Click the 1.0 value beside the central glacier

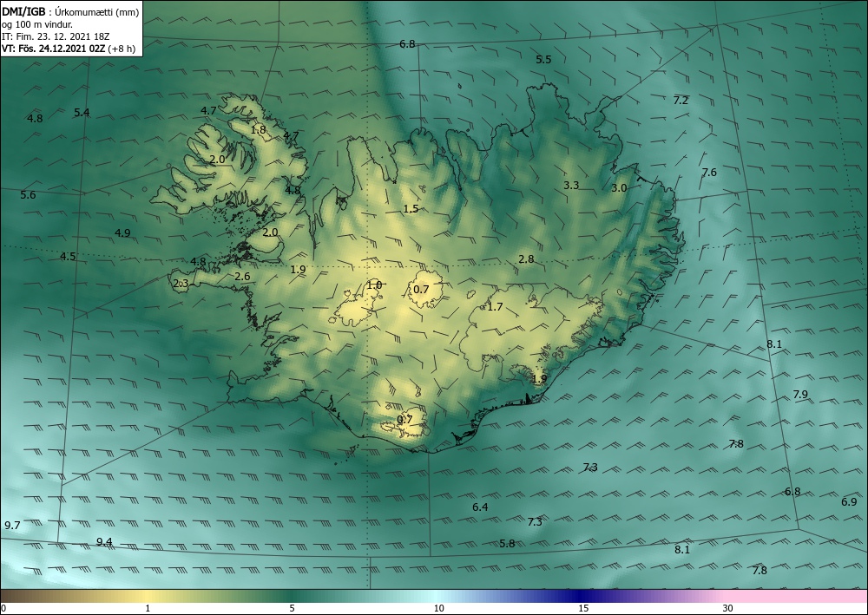(x=374, y=285)
